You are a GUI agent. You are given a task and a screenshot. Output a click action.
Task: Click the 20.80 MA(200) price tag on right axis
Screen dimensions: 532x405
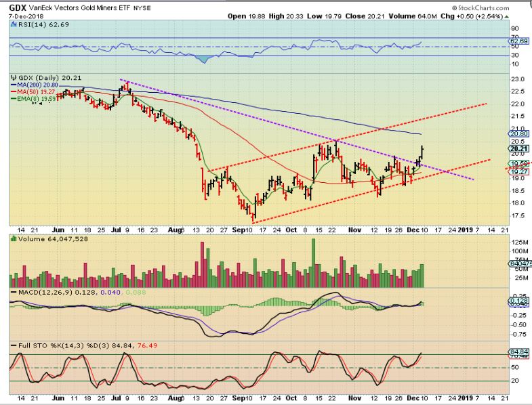point(519,133)
